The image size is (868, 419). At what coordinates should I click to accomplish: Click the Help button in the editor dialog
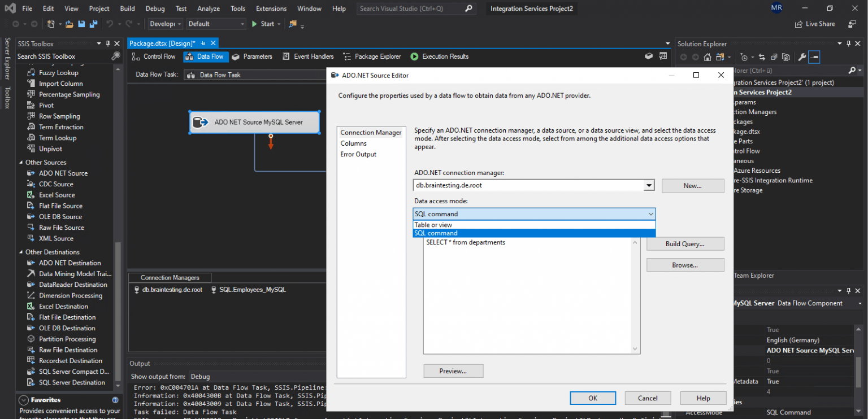(703, 398)
